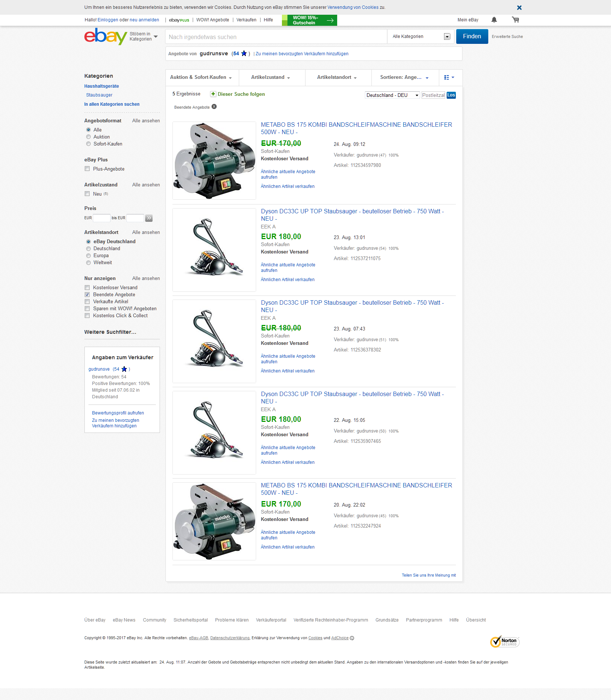
Task: Uncheck the Beendete Angebote checkbox
Action: click(87, 295)
